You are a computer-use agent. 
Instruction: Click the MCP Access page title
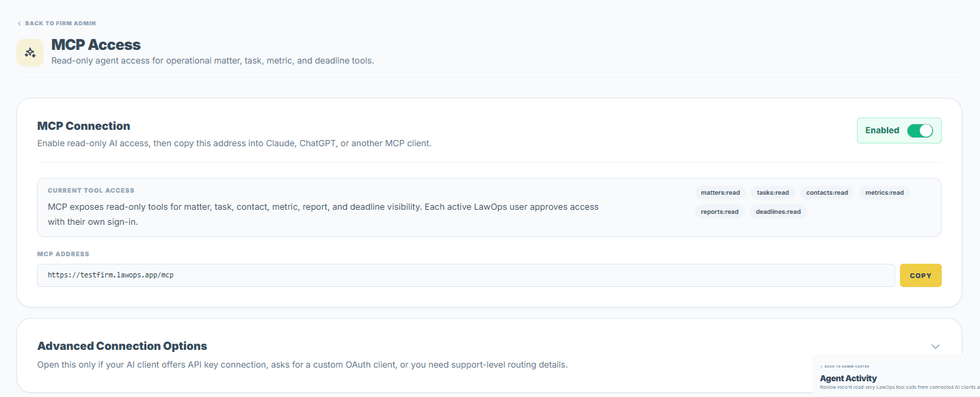[96, 45]
